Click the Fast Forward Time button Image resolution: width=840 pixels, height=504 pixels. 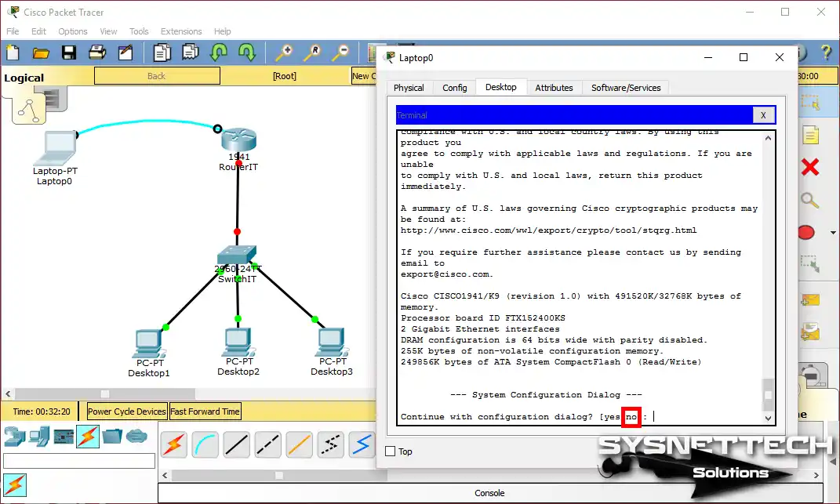205,412
